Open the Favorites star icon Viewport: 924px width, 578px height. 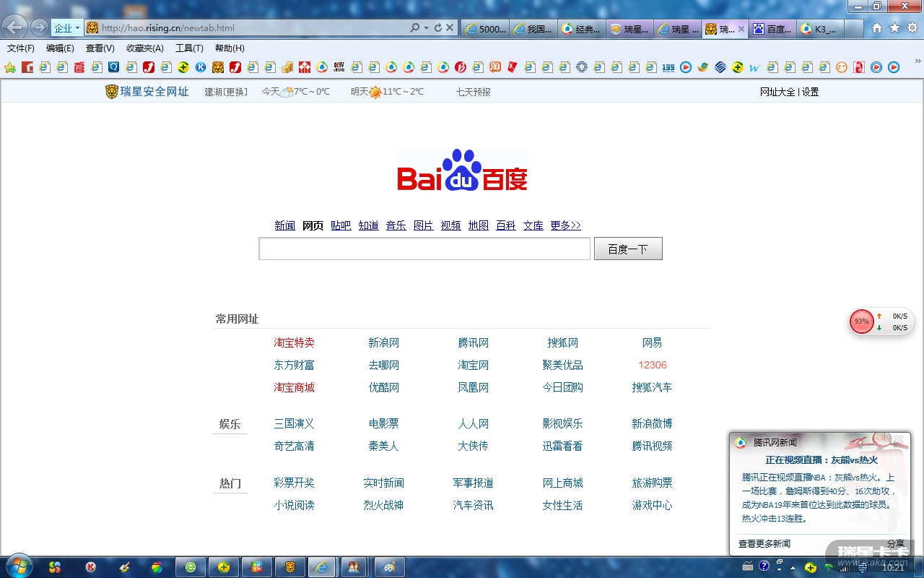click(895, 28)
